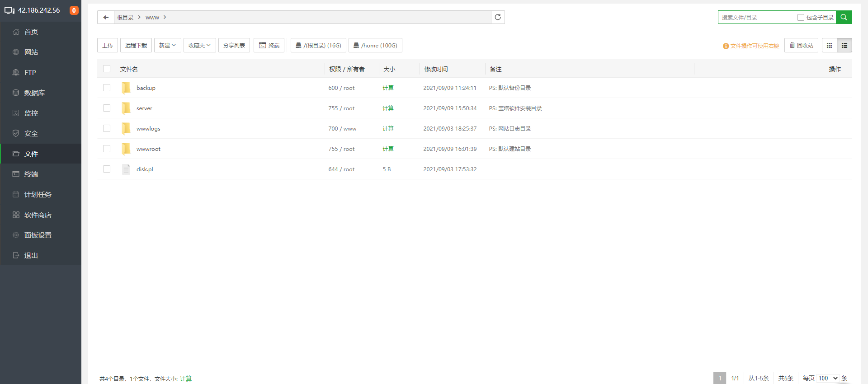Focus the 搜索文件/目录 search field

click(x=757, y=17)
